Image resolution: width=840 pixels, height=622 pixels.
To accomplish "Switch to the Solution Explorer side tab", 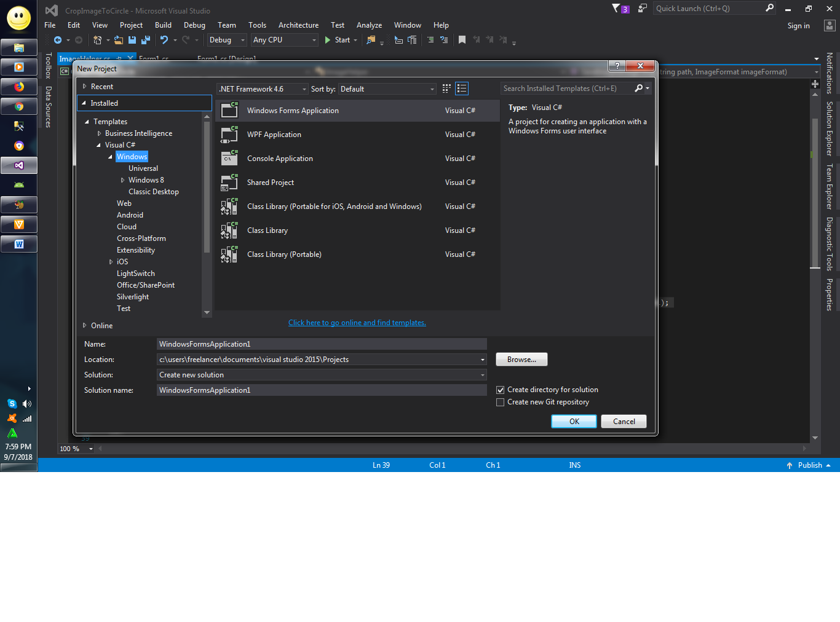I will click(x=830, y=128).
